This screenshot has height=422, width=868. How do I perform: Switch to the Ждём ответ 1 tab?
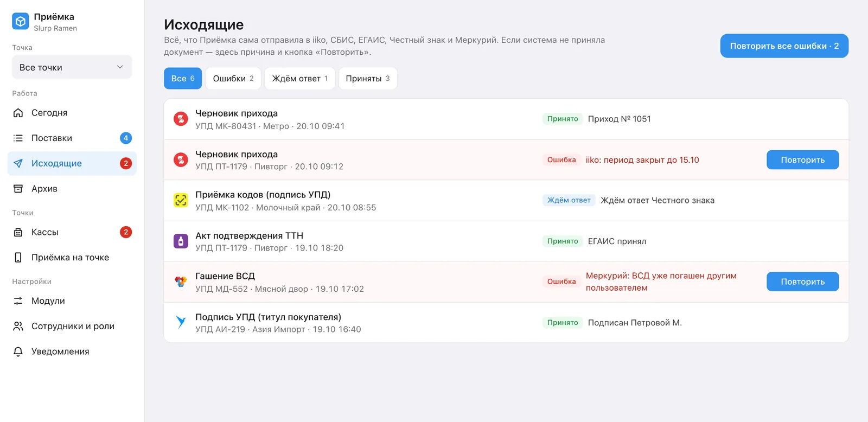[299, 78]
